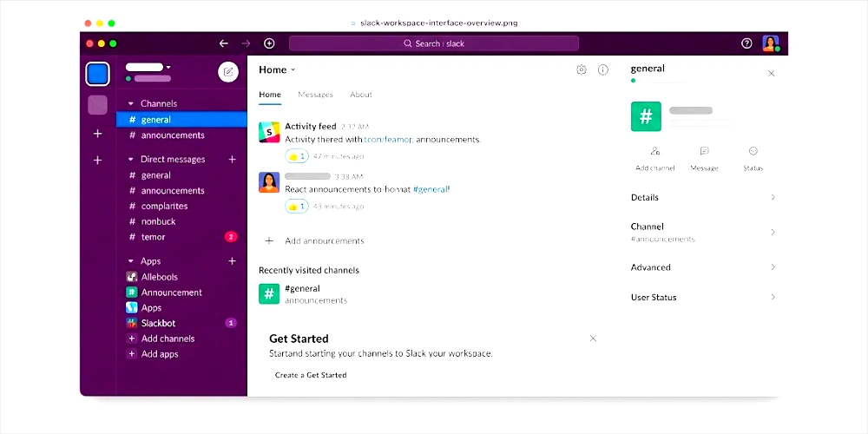Click the Activity feed Slack logo avatar
The height and width of the screenshot is (434, 868).
point(269,132)
